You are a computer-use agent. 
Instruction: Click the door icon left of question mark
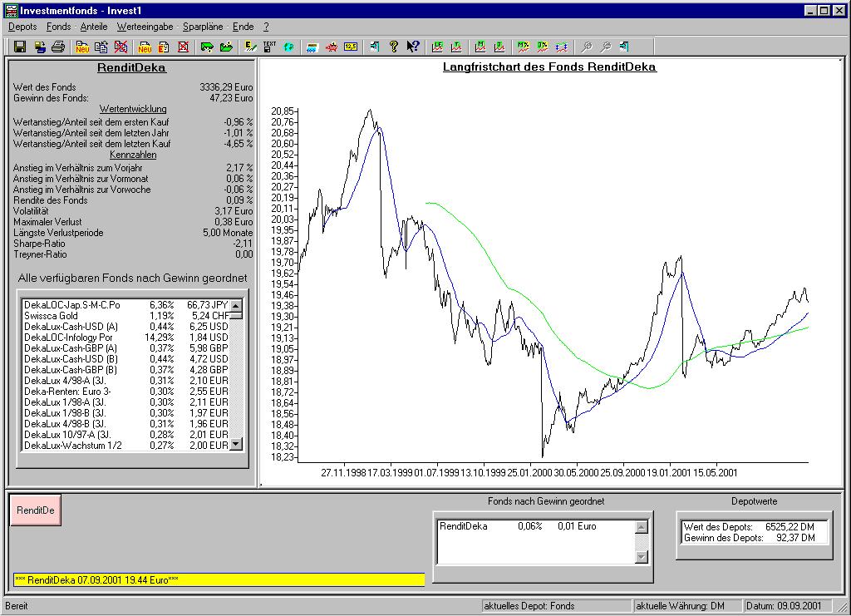pyautogui.click(x=375, y=47)
